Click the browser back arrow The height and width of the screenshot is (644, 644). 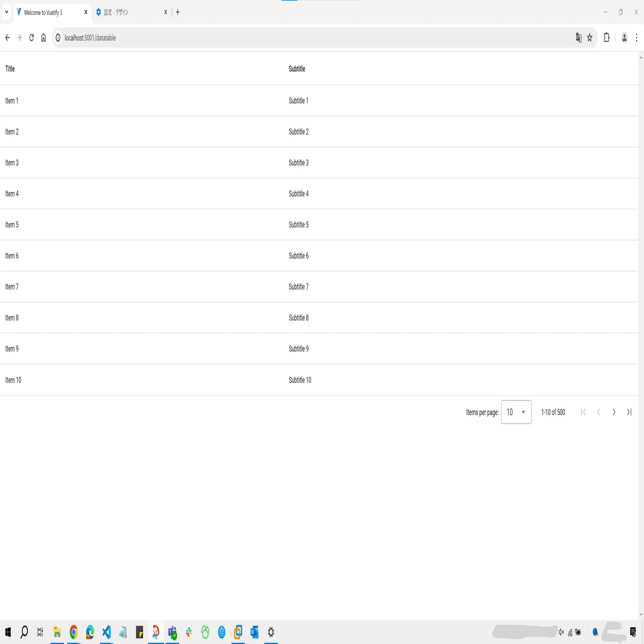[7, 38]
